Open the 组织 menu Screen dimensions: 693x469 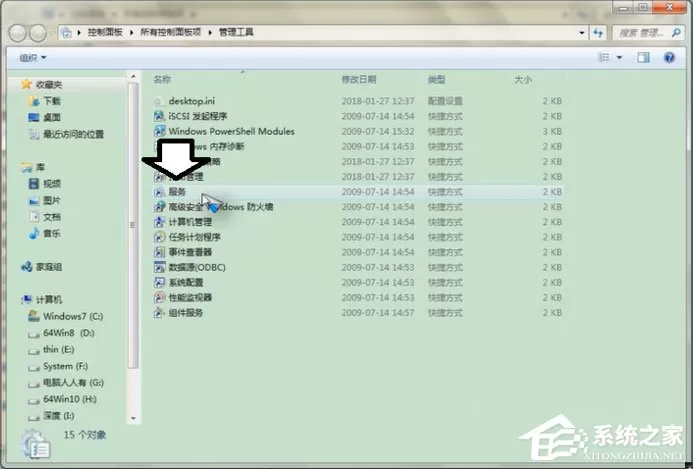33,58
